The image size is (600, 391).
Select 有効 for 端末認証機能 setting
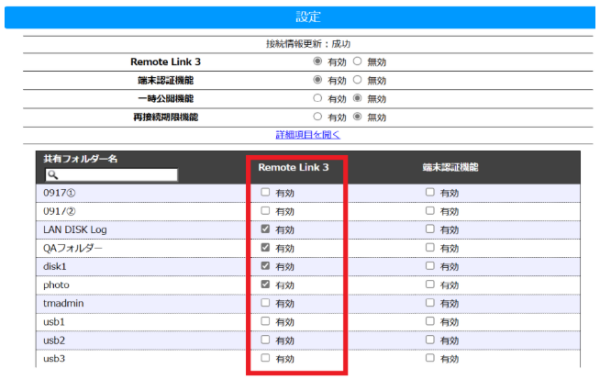pos(317,80)
